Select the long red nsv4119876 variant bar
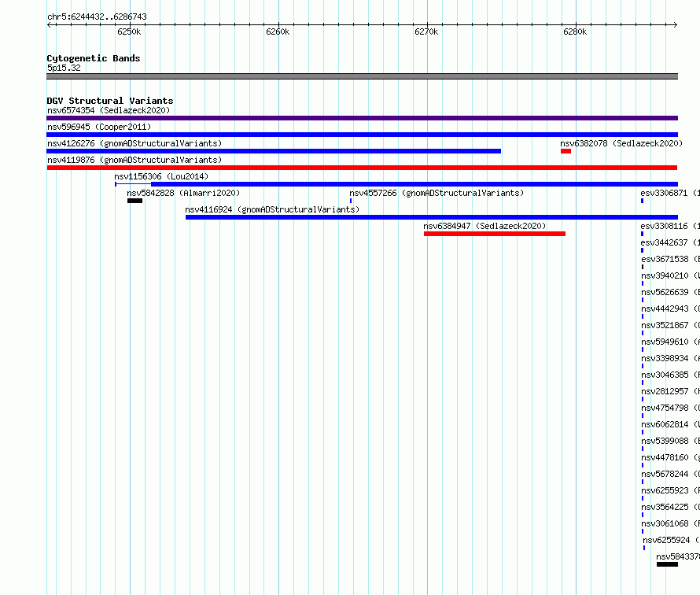Screen dimensions: 700x595 pos(362,168)
